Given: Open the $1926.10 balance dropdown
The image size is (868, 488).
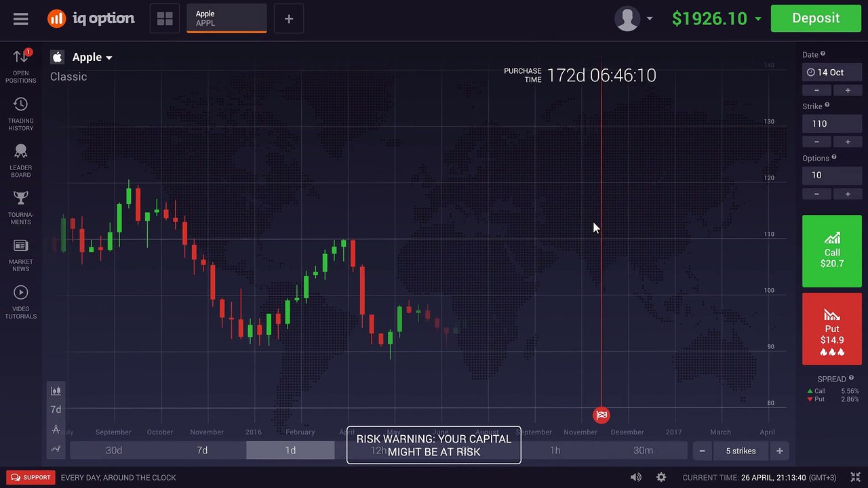Looking at the screenshot, I should click(x=716, y=18).
